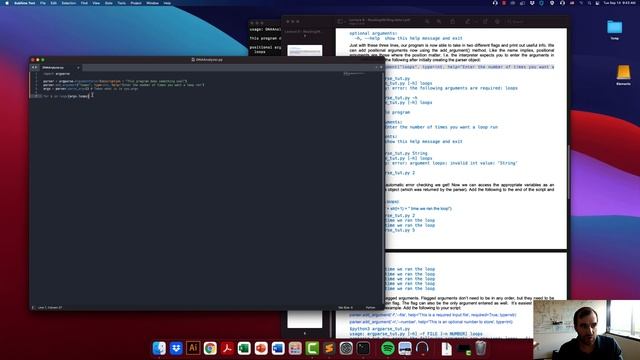This screenshot has height=360, width=640.
Task: Close the DNAAnalyzer.py tab
Action: pos(78,68)
